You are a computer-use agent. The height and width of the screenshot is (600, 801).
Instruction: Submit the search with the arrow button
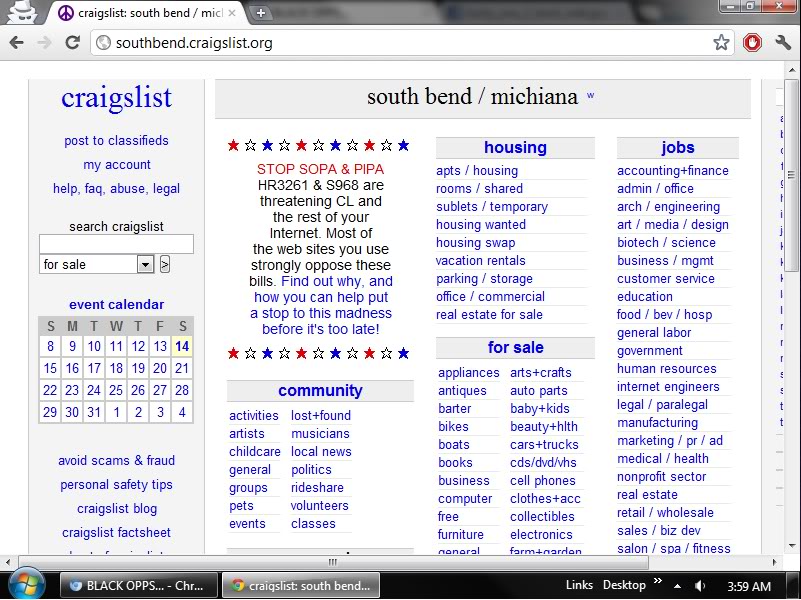pos(163,263)
